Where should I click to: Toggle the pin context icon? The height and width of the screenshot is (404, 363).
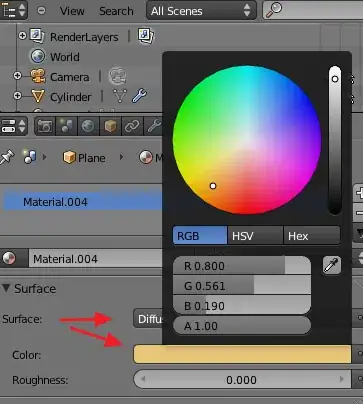coord(7,157)
